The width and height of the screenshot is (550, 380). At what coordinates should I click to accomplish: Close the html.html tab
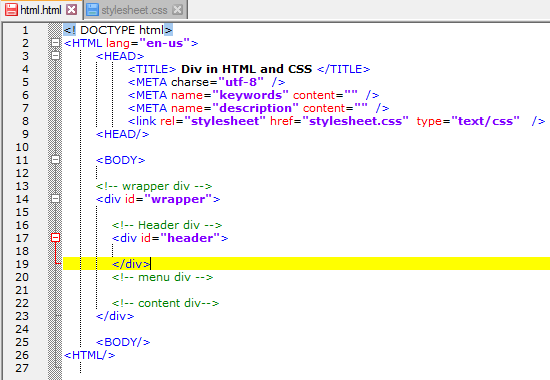[72, 9]
